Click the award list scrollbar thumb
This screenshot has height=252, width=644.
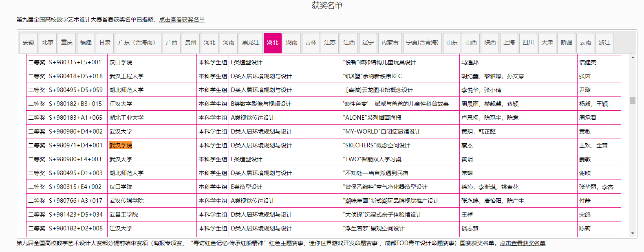pos(633,101)
